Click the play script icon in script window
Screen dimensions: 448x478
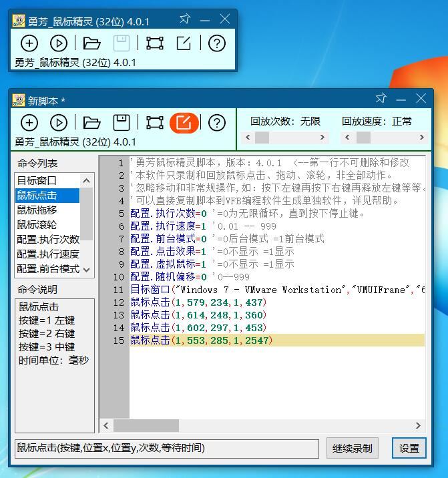59,123
